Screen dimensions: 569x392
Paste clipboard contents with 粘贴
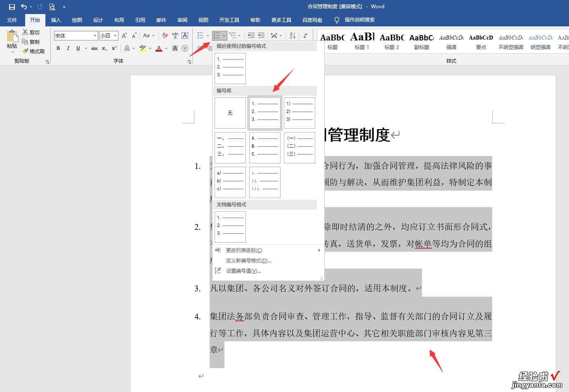click(12, 40)
